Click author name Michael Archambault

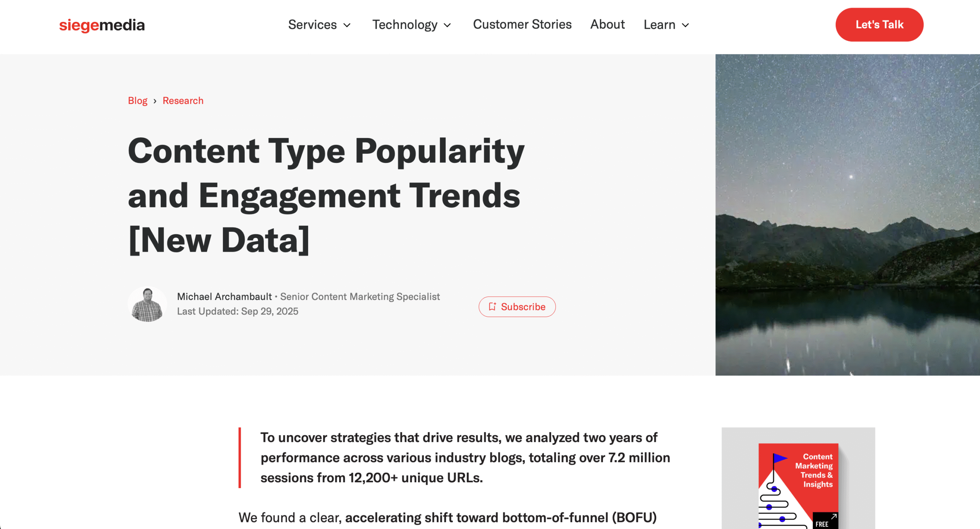tap(224, 296)
